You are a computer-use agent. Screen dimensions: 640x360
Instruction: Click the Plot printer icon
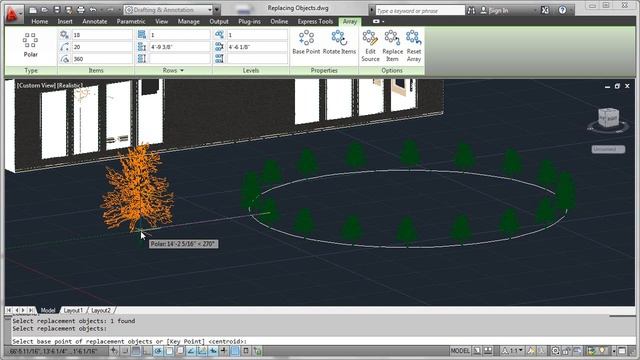(81, 10)
